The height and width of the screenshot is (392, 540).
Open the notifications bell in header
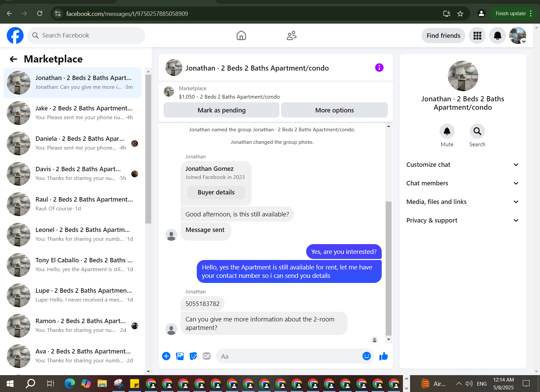tap(497, 35)
